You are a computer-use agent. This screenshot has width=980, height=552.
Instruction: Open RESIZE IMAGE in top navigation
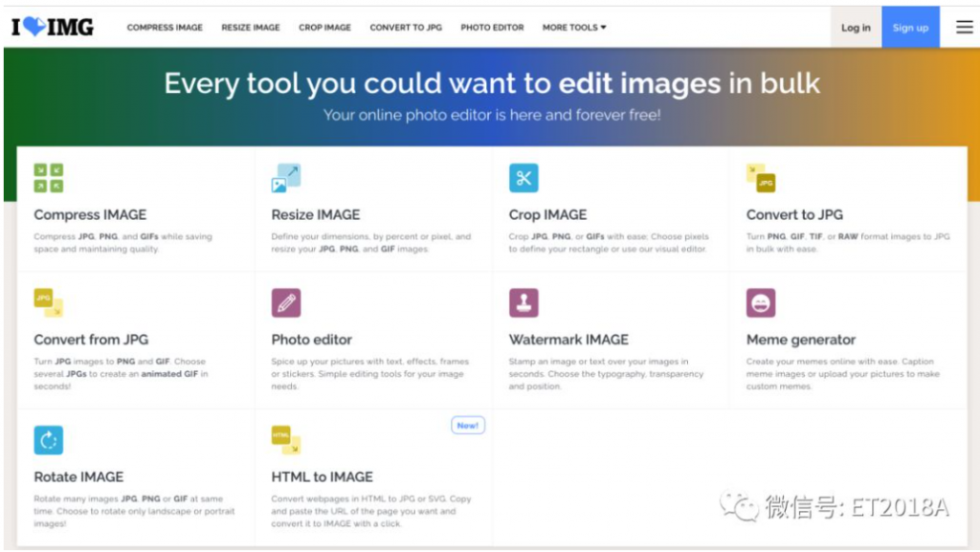(x=251, y=28)
